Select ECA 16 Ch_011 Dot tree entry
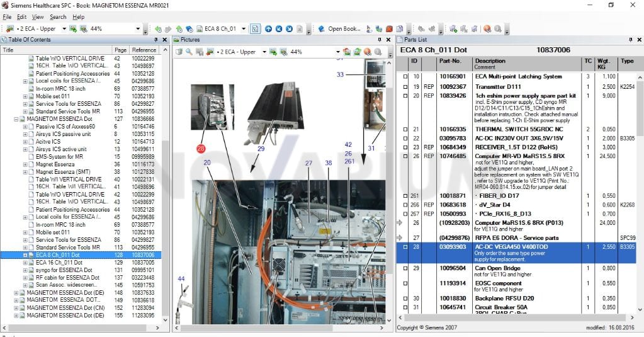 tap(59, 263)
